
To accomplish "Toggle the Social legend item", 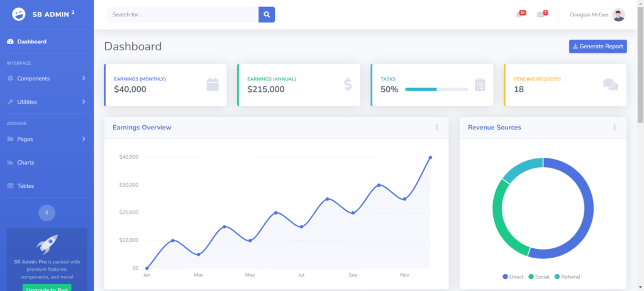I will [538, 277].
